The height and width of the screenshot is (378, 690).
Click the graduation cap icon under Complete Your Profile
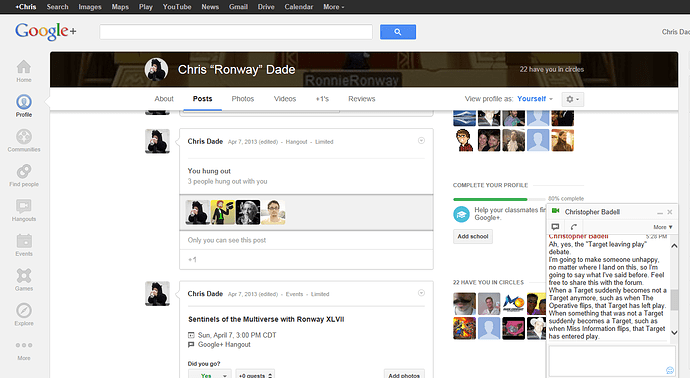461,214
